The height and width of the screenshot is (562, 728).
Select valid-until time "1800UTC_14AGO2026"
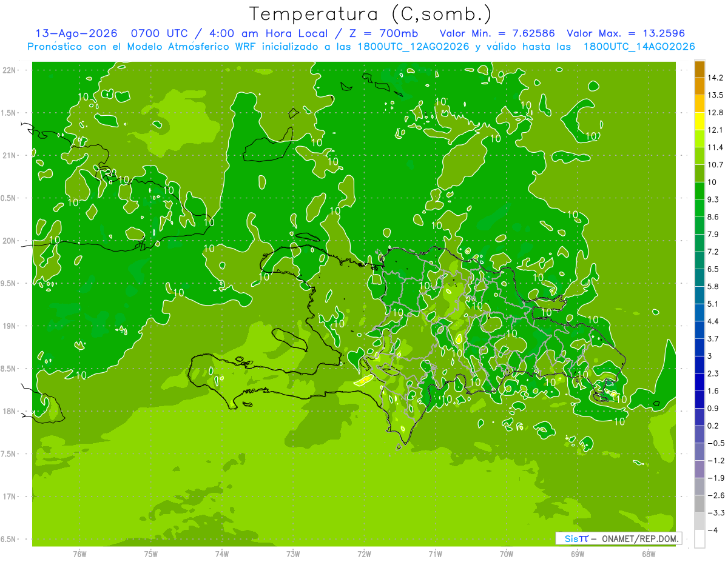pos(639,46)
